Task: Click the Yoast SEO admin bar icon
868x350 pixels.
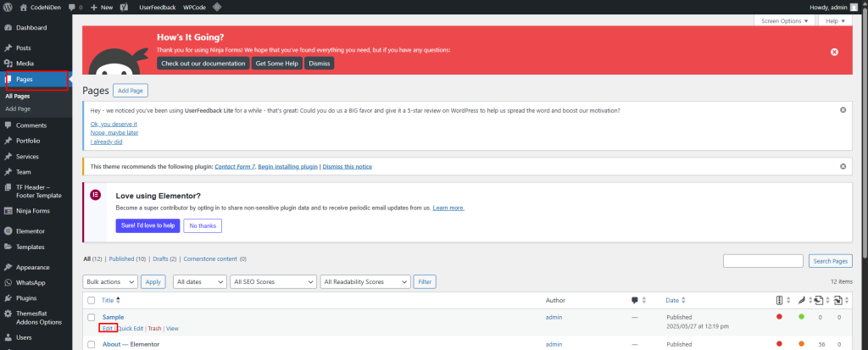Action: tap(125, 7)
